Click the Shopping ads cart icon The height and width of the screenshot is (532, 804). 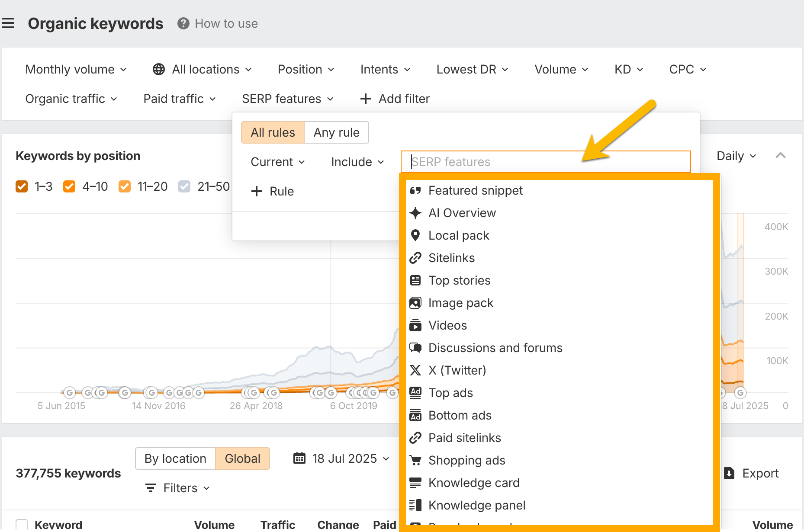point(415,460)
